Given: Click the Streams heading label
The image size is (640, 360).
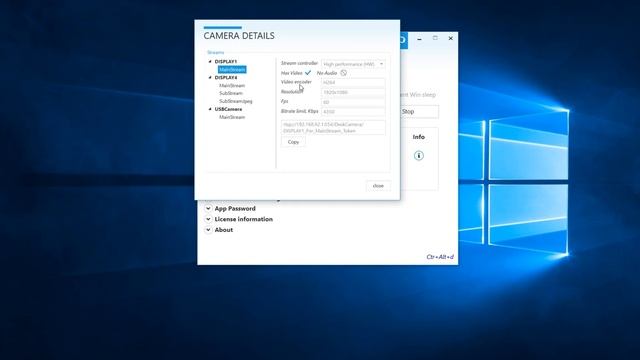Looking at the screenshot, I should [216, 53].
